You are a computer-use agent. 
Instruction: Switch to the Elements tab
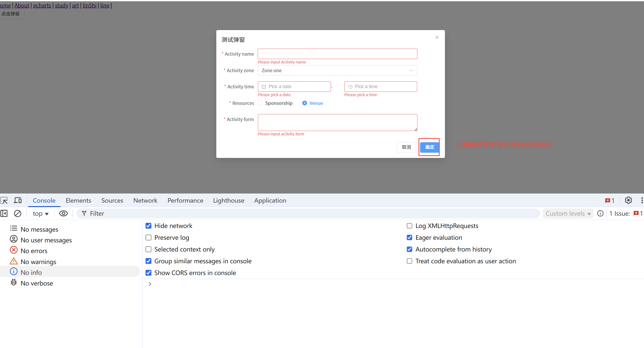[78, 201]
